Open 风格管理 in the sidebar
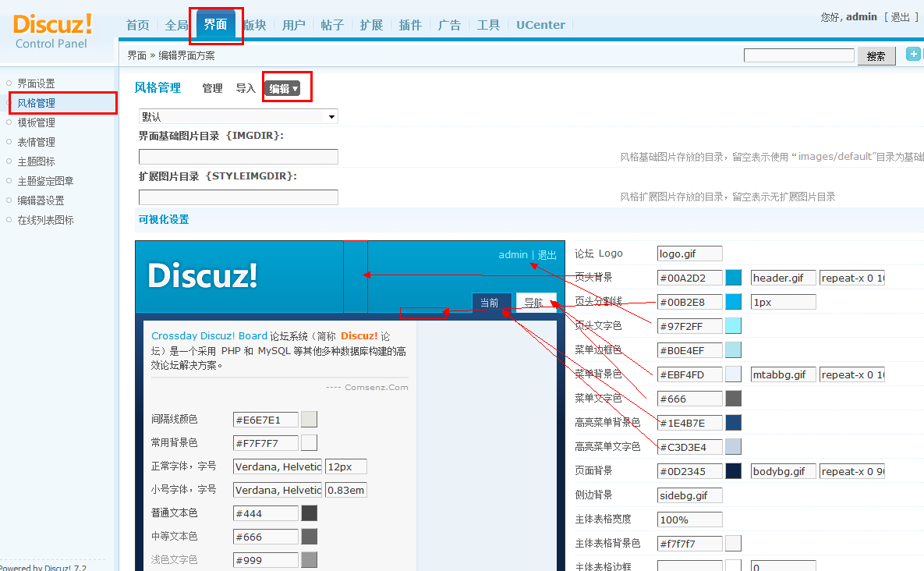924x571 pixels. (36, 103)
